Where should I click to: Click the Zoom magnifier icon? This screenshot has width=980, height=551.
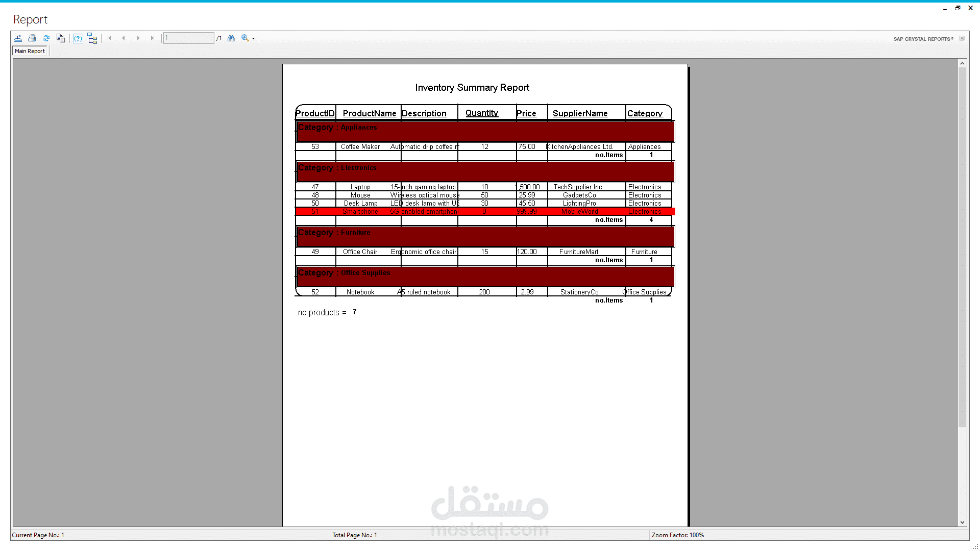click(x=245, y=38)
